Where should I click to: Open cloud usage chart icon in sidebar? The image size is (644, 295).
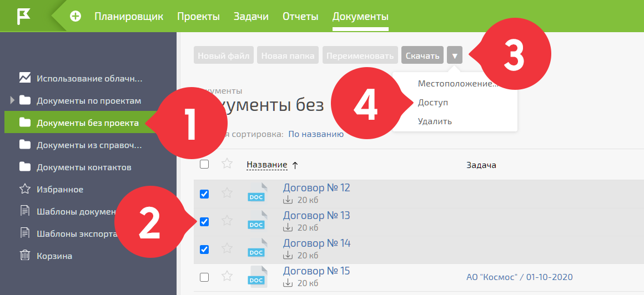[25, 78]
